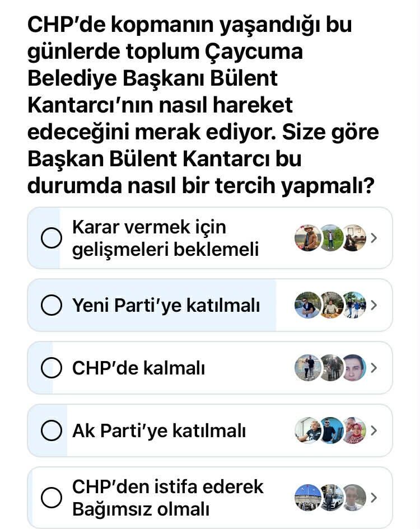The height and width of the screenshot is (529, 420).
Task: Click last voter avatar on 'CHP'de kalmalı'
Action: point(354,368)
